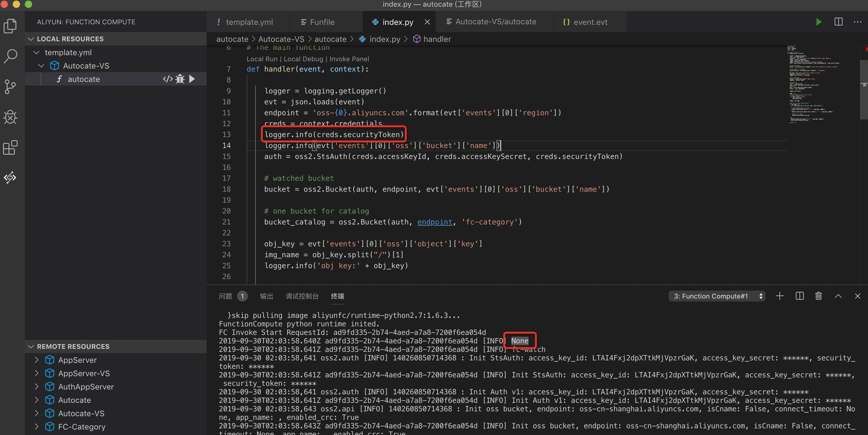Start debugging the autocate function via bug icon
868x435 pixels.
pyautogui.click(x=180, y=79)
